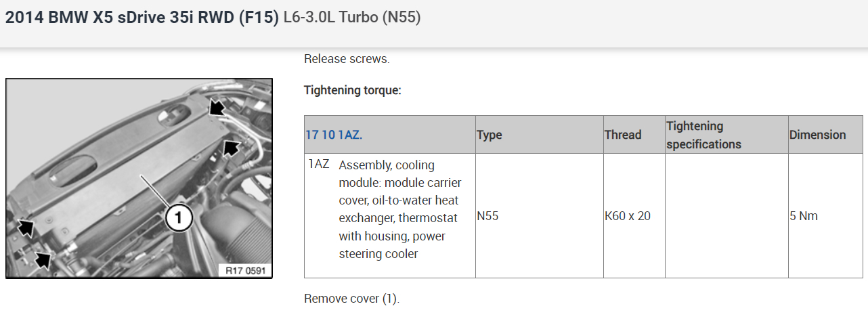Click the 17 10 1AZ link
This screenshot has width=868, height=321.
click(x=334, y=135)
